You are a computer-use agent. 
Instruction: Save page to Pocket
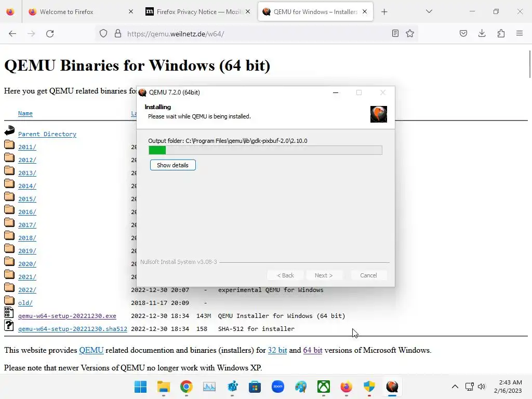(x=463, y=33)
